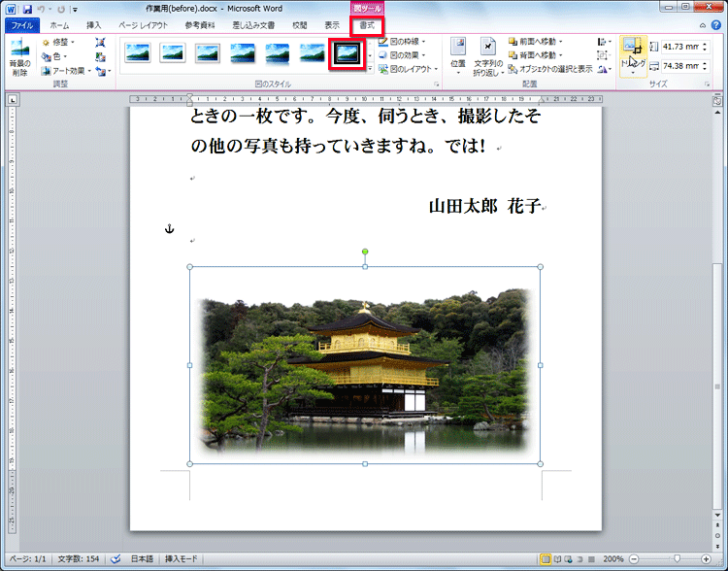Click オブジェクトの選択と表示 selection pane
The width and height of the screenshot is (728, 571).
pyautogui.click(x=550, y=69)
